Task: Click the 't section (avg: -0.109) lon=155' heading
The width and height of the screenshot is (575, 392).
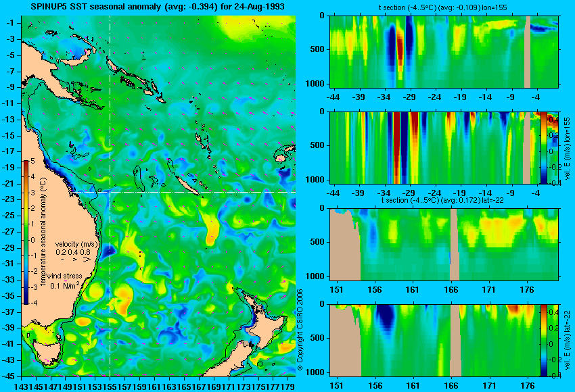Action: [442, 7]
